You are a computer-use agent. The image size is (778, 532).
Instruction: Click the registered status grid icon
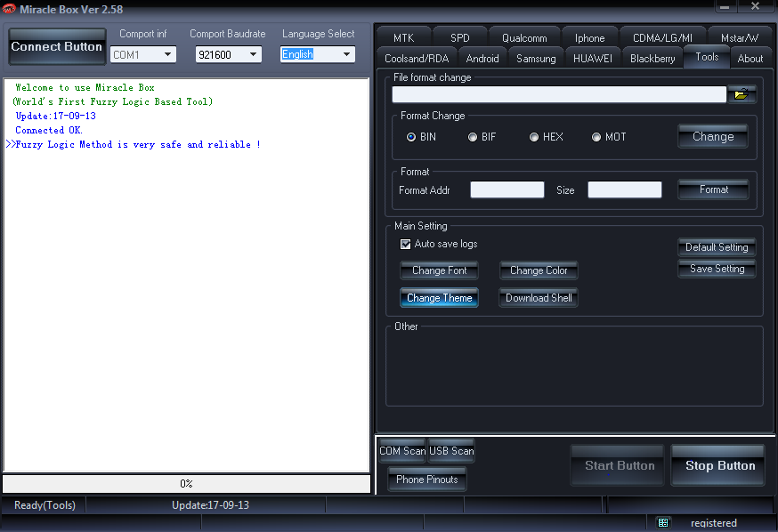[x=663, y=522]
